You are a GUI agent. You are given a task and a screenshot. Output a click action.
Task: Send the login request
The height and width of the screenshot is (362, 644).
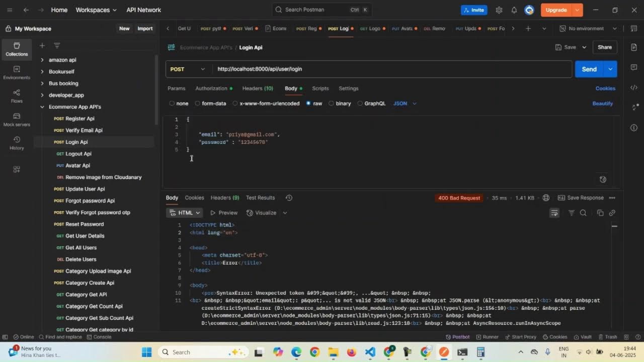tap(589, 69)
